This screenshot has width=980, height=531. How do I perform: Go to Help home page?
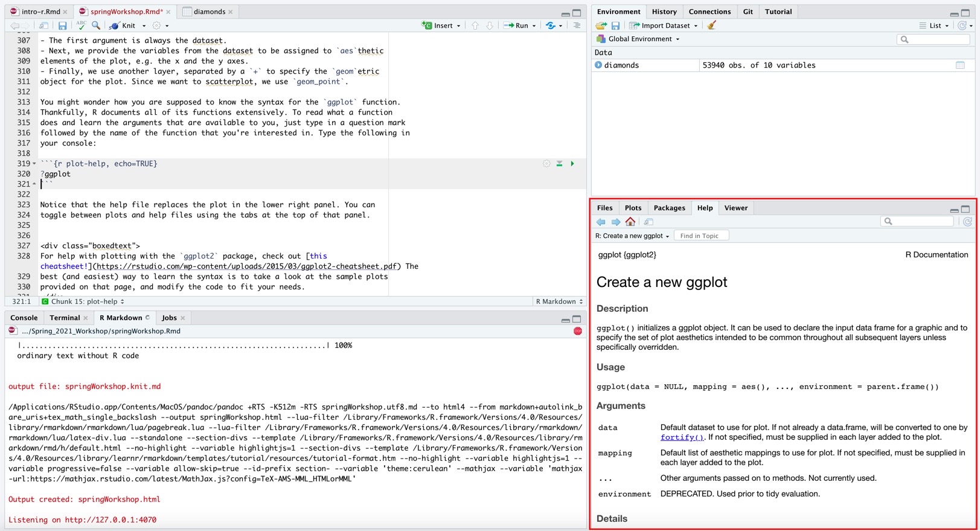pos(630,222)
